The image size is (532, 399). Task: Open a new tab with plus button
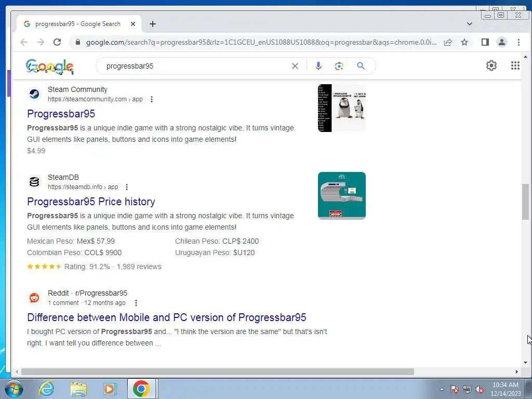[x=153, y=24]
